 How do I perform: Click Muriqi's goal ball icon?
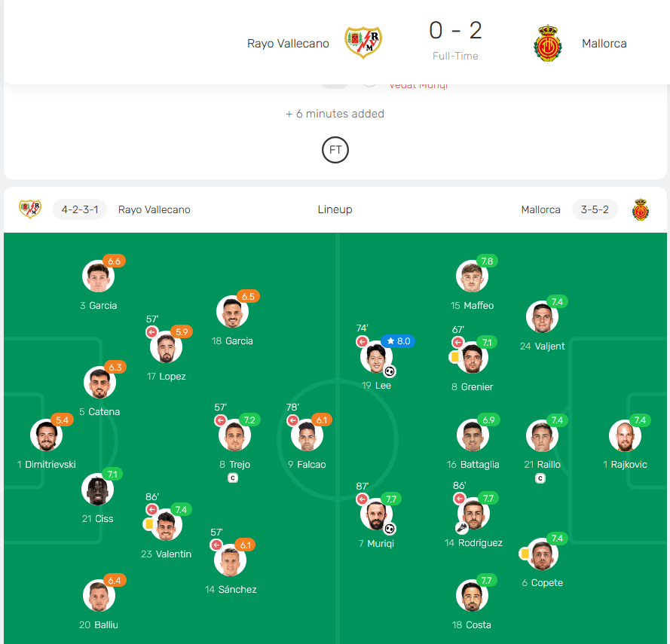pyautogui.click(x=390, y=529)
